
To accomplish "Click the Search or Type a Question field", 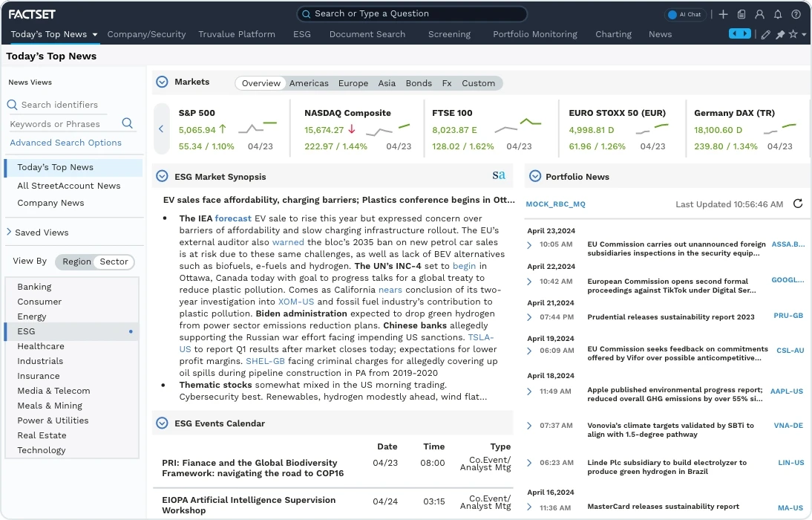I will pyautogui.click(x=411, y=13).
